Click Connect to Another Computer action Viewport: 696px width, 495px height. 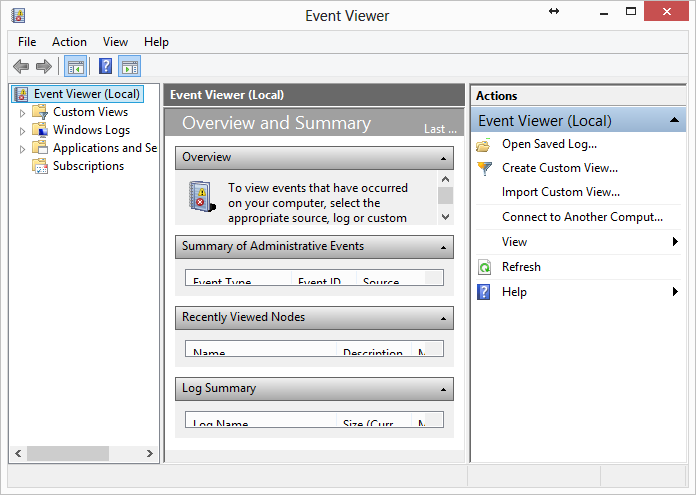tap(582, 217)
